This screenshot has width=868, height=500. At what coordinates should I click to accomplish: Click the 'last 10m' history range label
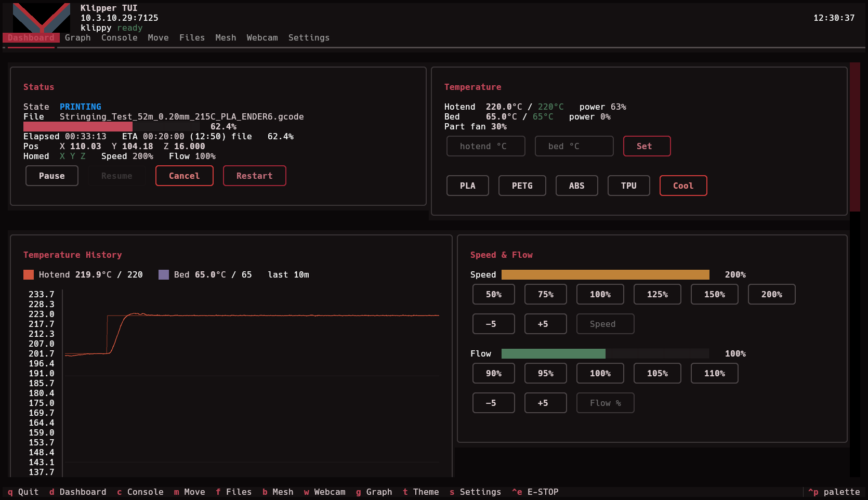click(x=288, y=274)
